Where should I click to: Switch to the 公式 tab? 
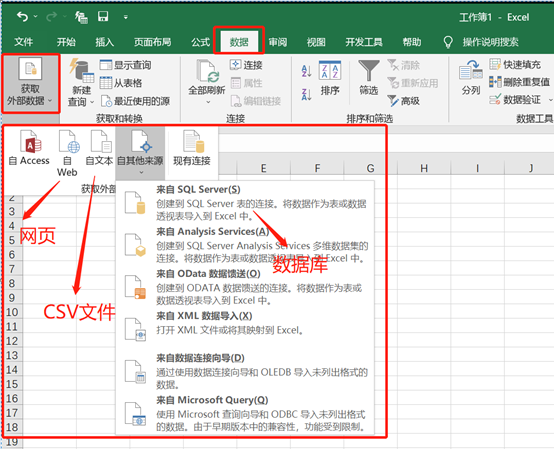coord(200,42)
